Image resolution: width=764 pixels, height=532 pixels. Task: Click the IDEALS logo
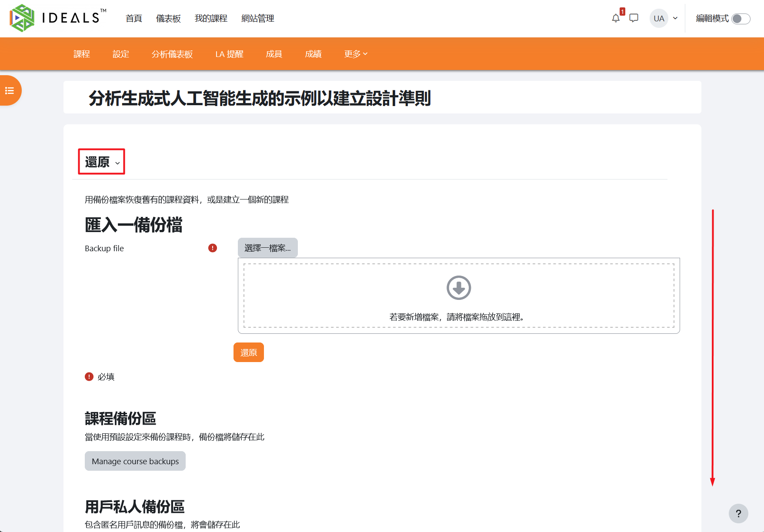tap(57, 18)
